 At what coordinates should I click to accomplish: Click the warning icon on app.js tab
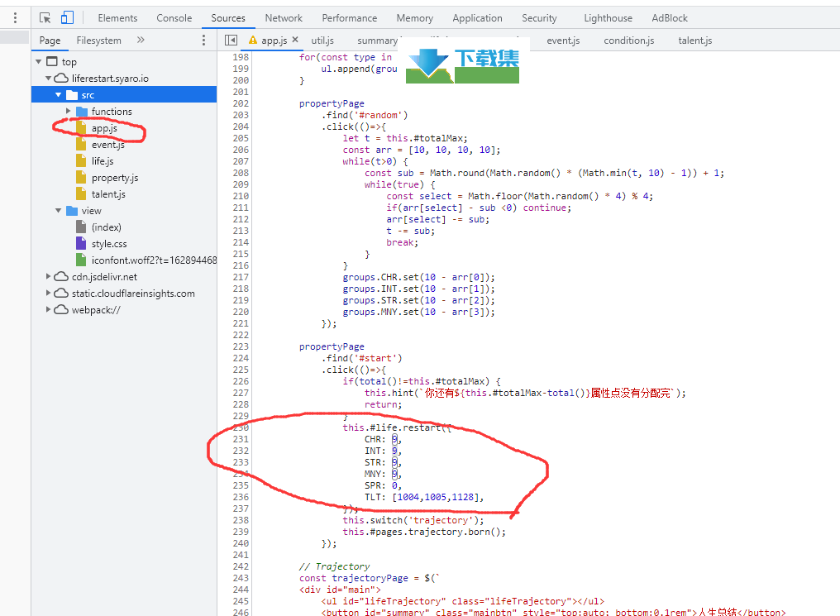click(x=253, y=41)
